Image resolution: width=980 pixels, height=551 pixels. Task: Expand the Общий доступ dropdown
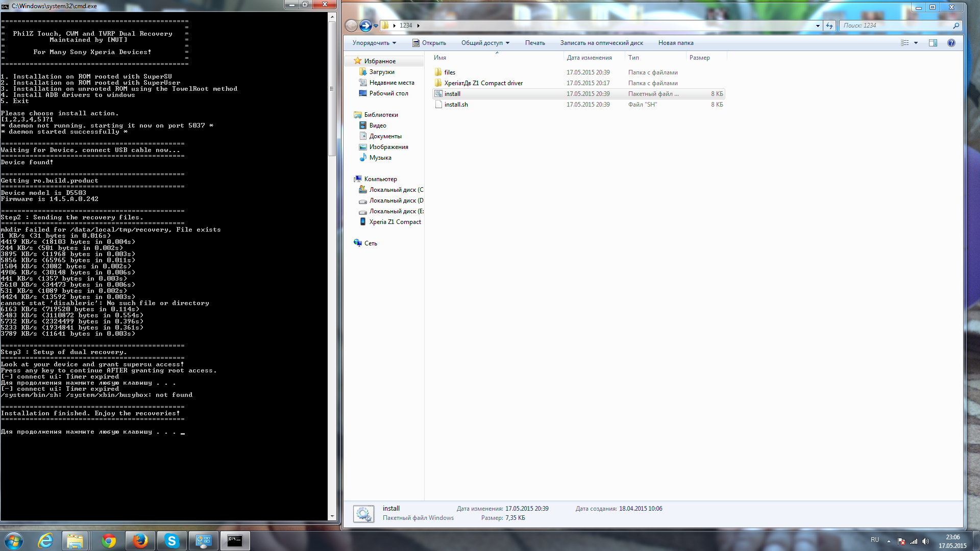point(485,43)
